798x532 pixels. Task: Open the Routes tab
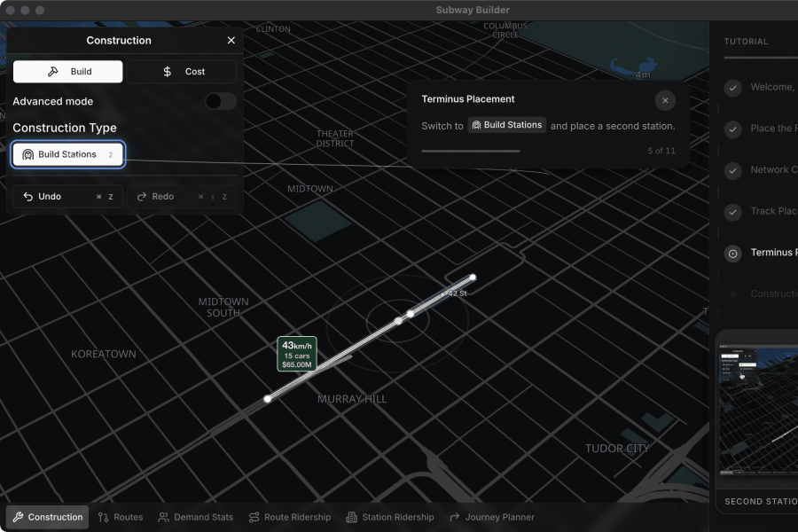click(x=121, y=517)
